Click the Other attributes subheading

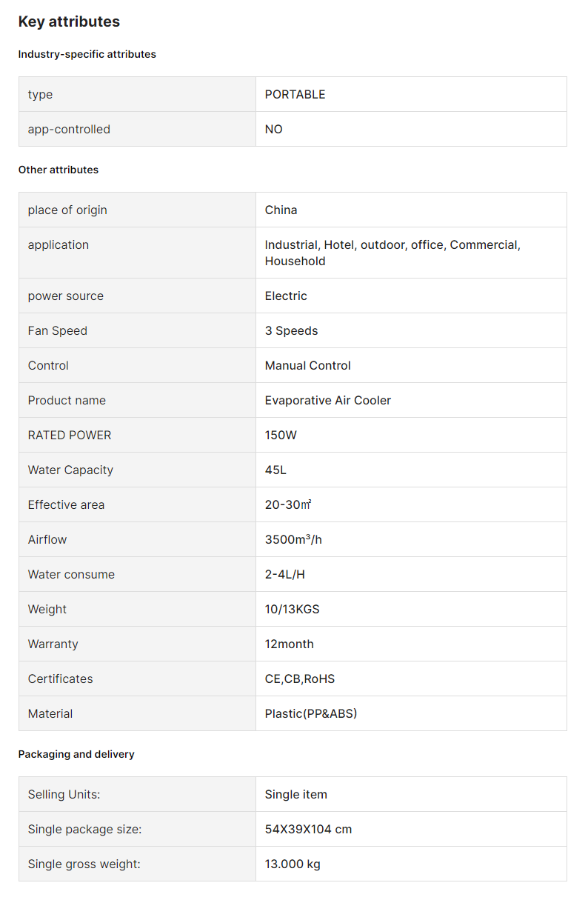[59, 170]
